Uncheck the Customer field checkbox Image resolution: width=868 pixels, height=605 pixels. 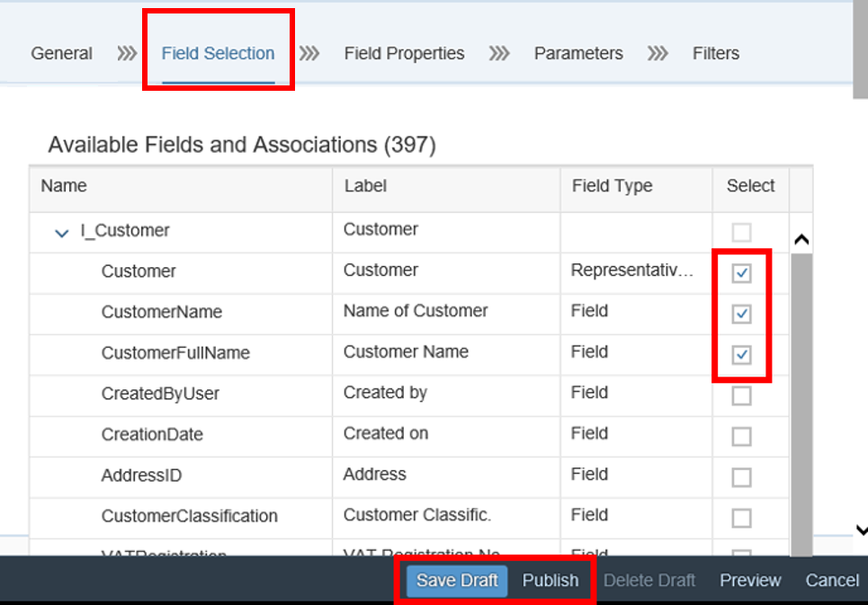[x=741, y=272]
